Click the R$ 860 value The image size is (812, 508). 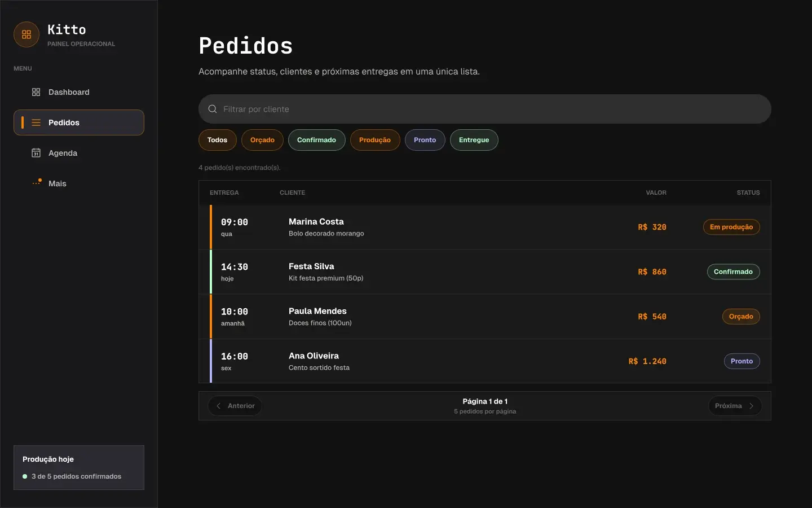click(652, 271)
